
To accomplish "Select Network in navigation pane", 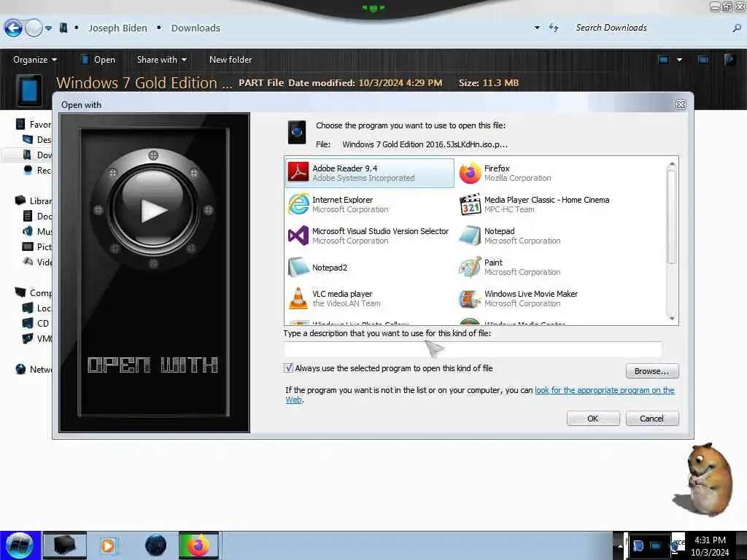I will pyautogui.click(x=34, y=369).
